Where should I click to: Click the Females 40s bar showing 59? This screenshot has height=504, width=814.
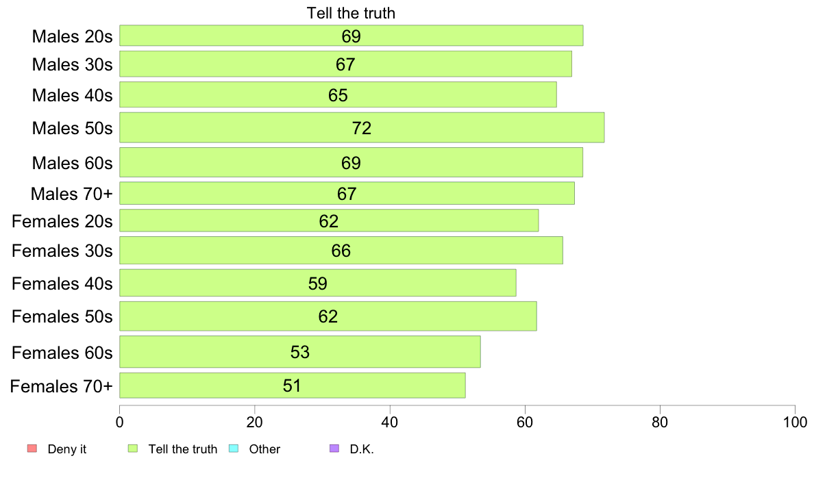click(318, 283)
